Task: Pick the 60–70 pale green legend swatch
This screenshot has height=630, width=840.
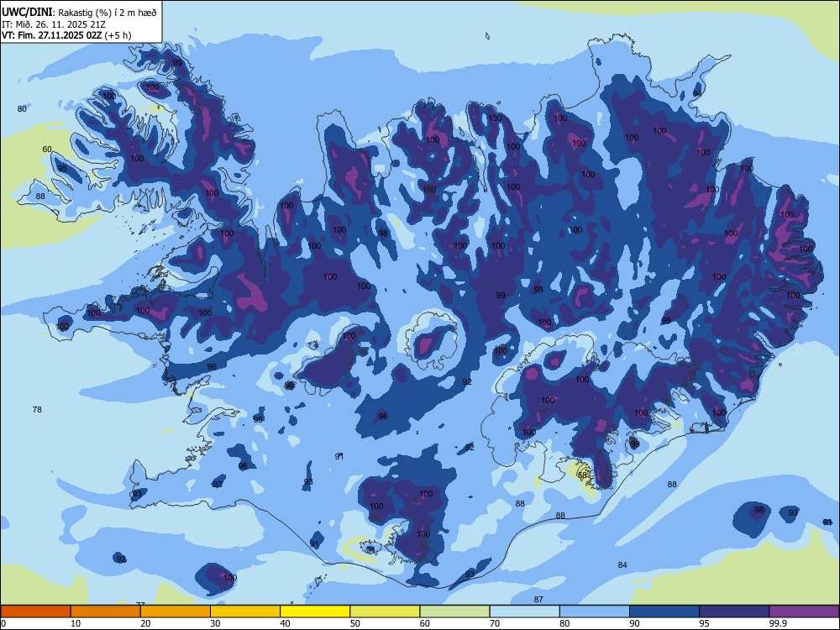Action: tap(454, 612)
